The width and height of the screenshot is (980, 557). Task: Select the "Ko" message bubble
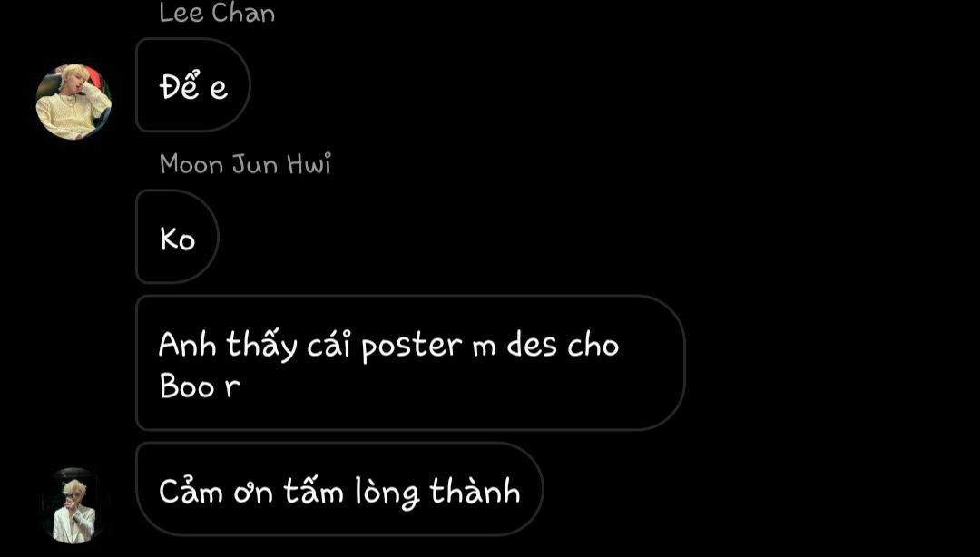tap(178, 237)
